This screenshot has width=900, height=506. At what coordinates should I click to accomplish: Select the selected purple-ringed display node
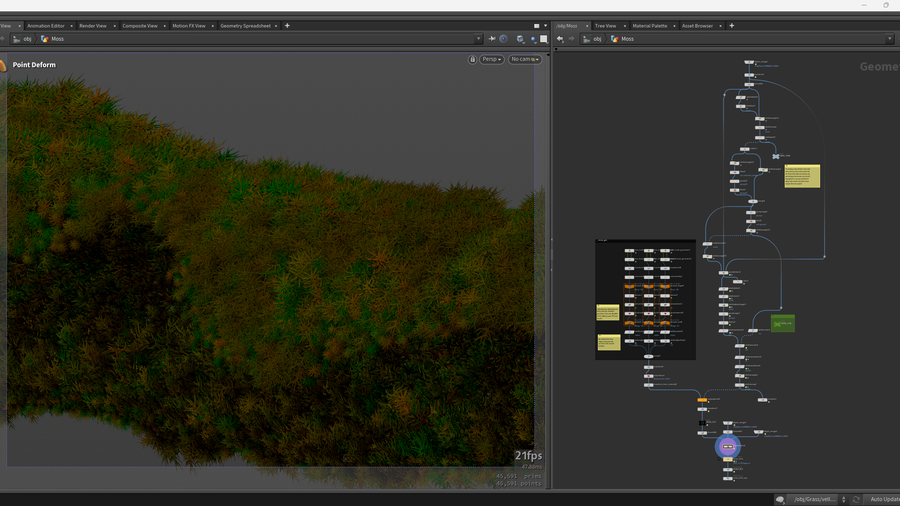coord(727,446)
